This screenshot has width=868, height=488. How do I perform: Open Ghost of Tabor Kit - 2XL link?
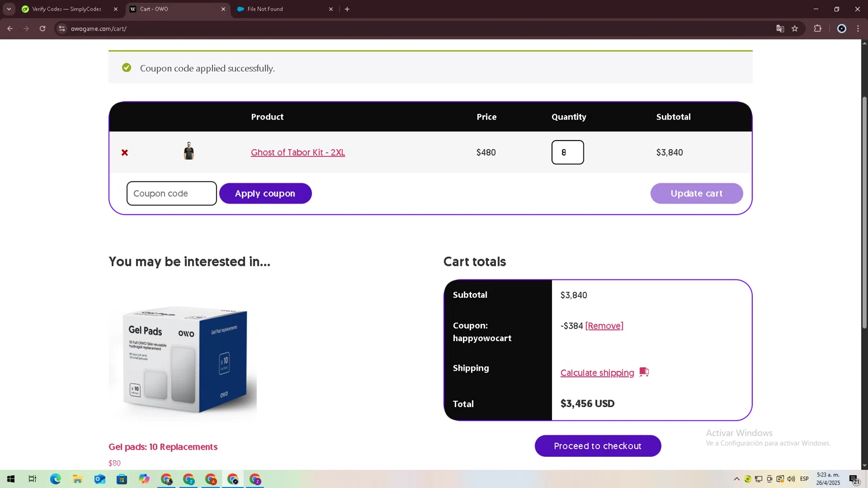point(298,153)
